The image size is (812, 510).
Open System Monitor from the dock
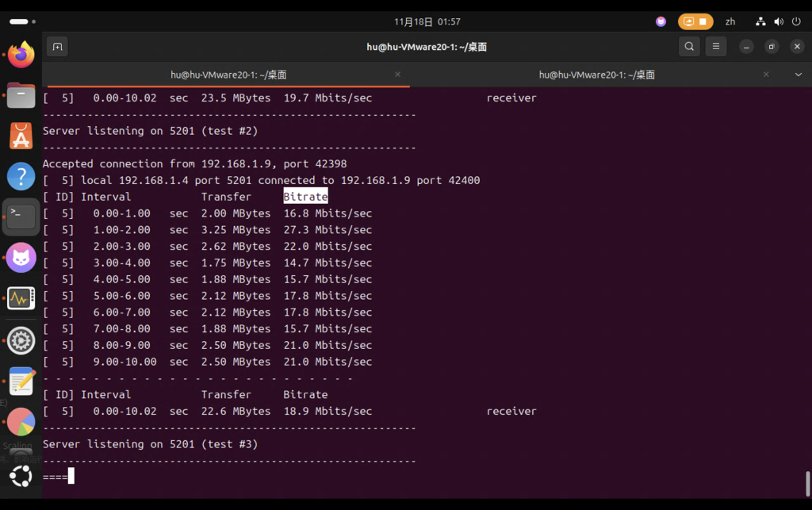pyautogui.click(x=21, y=299)
